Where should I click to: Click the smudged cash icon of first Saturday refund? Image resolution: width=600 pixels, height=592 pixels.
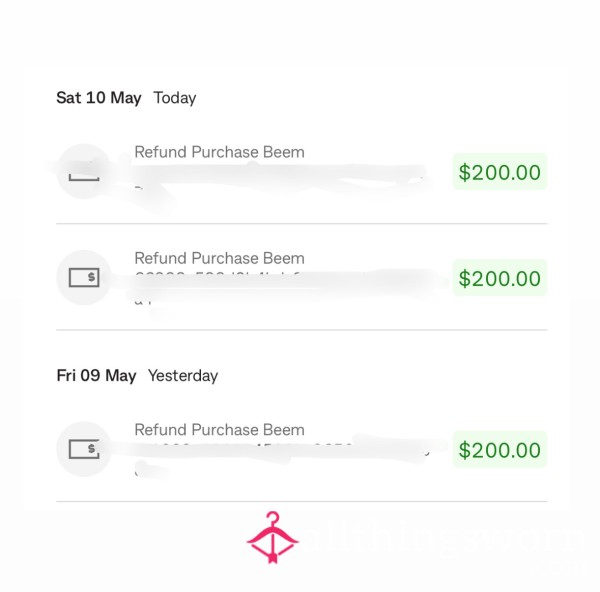(84, 171)
